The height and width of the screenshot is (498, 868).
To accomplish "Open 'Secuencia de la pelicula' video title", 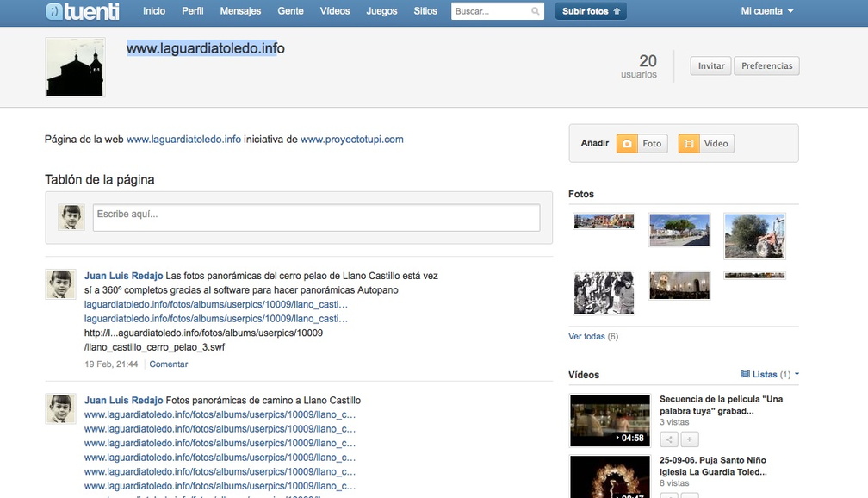I will click(x=721, y=405).
